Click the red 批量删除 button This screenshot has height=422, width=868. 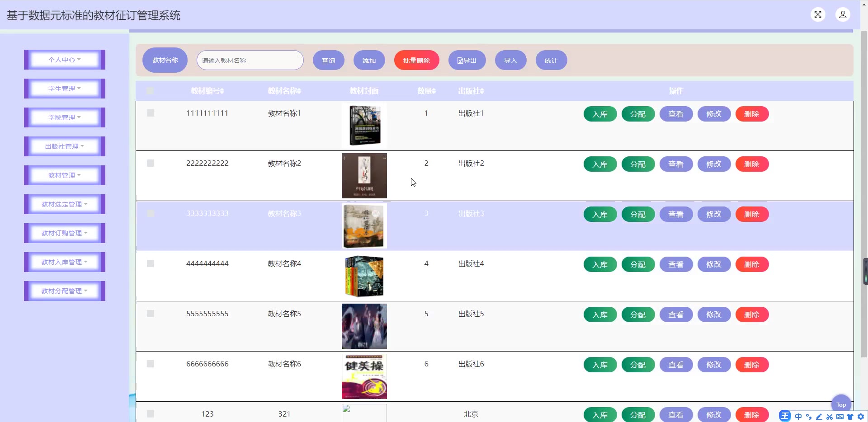417,60
